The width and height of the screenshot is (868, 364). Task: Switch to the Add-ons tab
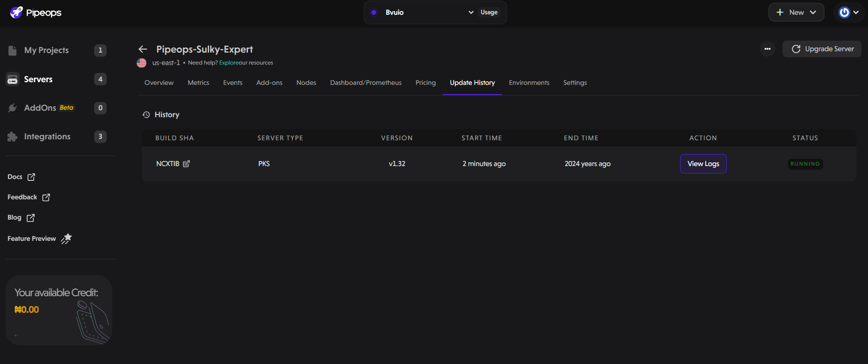coord(269,83)
